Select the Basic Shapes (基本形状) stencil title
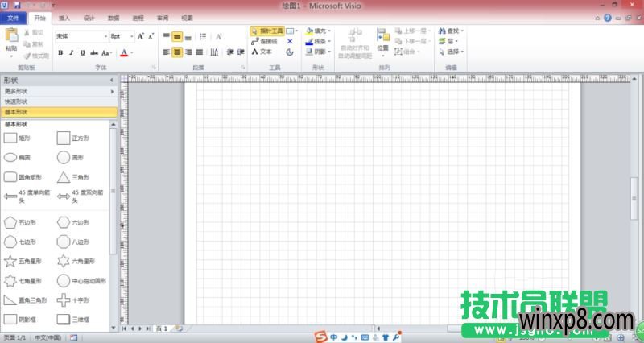The image size is (644, 343). click(x=59, y=112)
